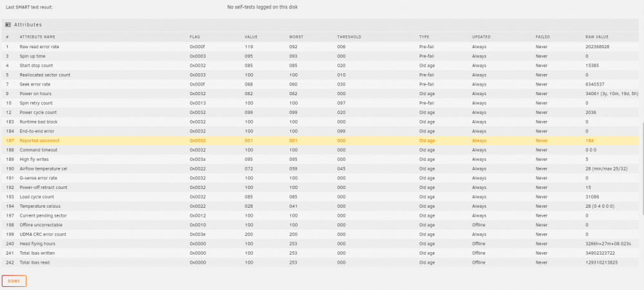Click raw value 2036
The width and height of the screenshot is (644, 290).
coord(591,113)
